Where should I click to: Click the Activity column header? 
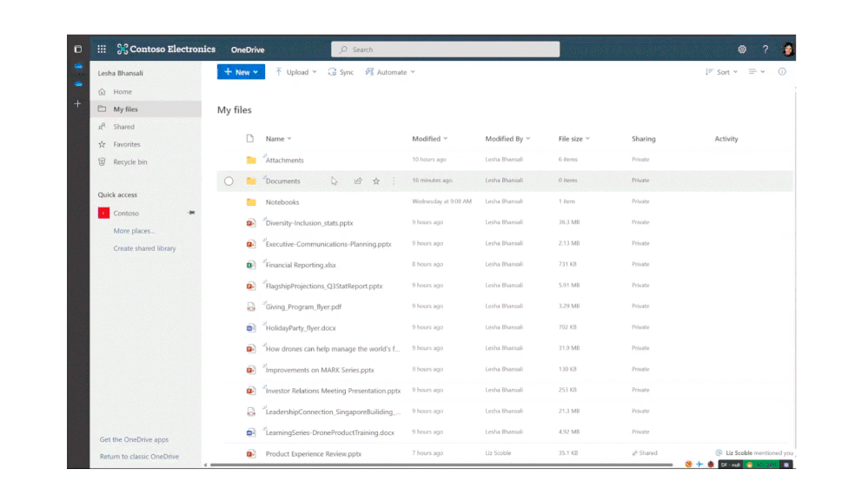pos(726,139)
